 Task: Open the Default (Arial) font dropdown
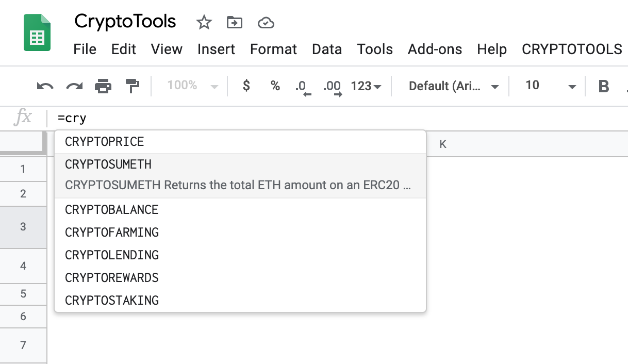(x=454, y=86)
